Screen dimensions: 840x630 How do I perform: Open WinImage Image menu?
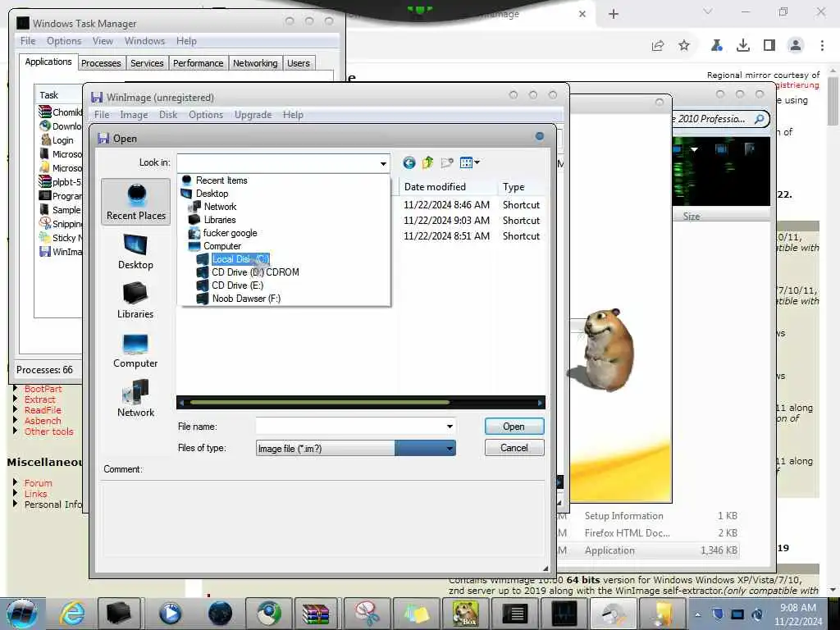(134, 115)
